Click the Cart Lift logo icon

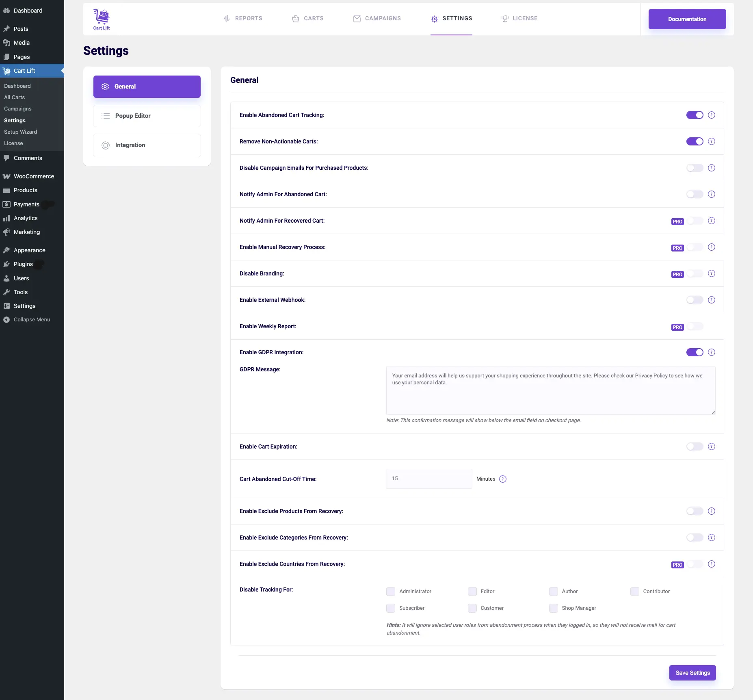coord(102,19)
